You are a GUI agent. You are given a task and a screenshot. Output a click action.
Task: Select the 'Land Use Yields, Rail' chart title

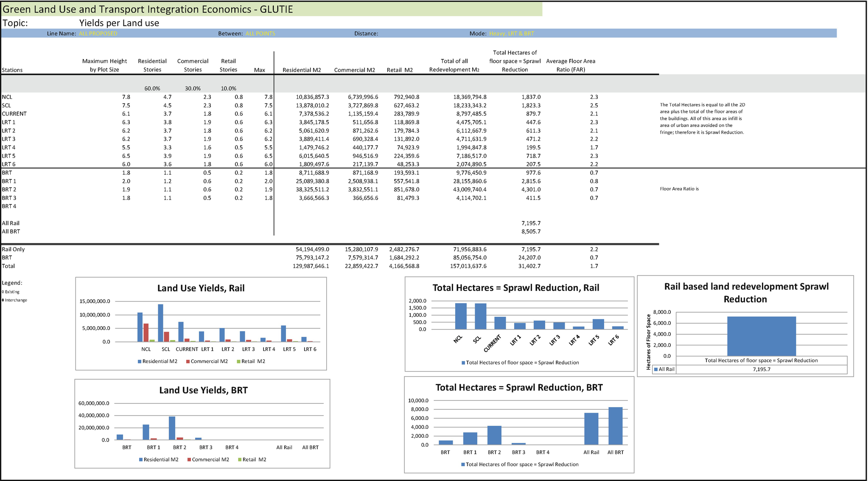pos(201,288)
